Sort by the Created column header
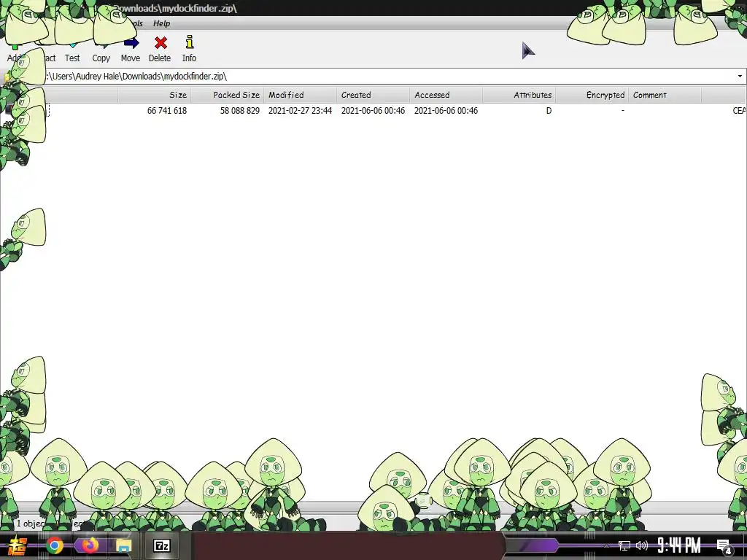Image resolution: width=747 pixels, height=560 pixels. pos(373,95)
